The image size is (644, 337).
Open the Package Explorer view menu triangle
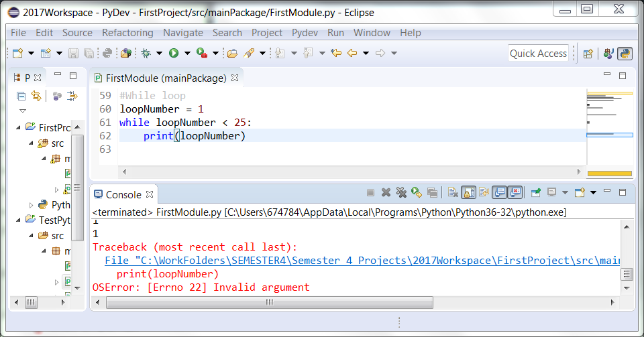pyautogui.click(x=23, y=111)
